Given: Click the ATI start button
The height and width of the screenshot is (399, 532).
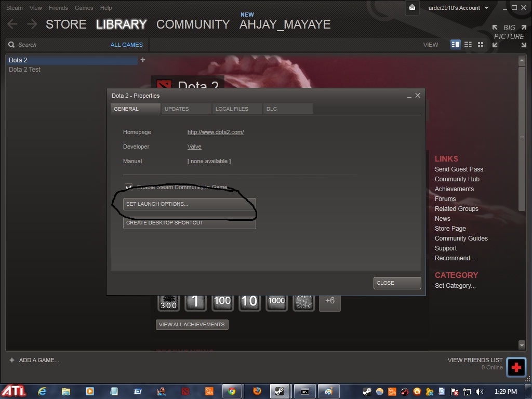Looking at the screenshot, I should click(13, 391).
